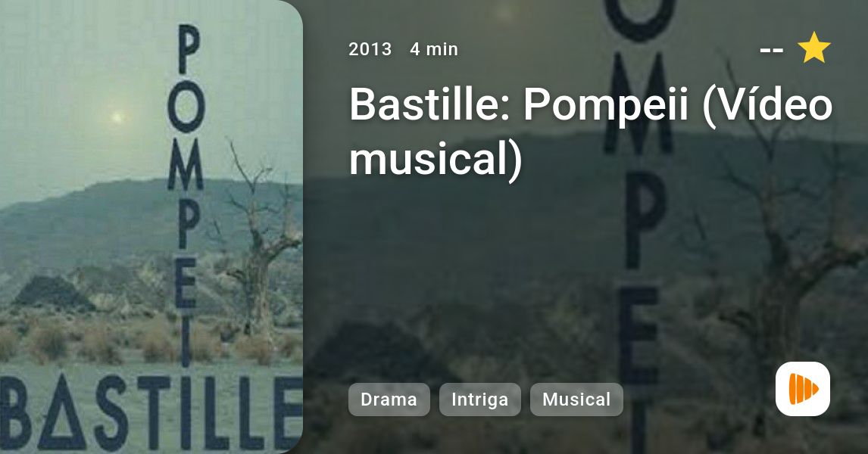The height and width of the screenshot is (454, 868).
Task: Click the vertical POMPEII text on poster
Action: point(186,194)
